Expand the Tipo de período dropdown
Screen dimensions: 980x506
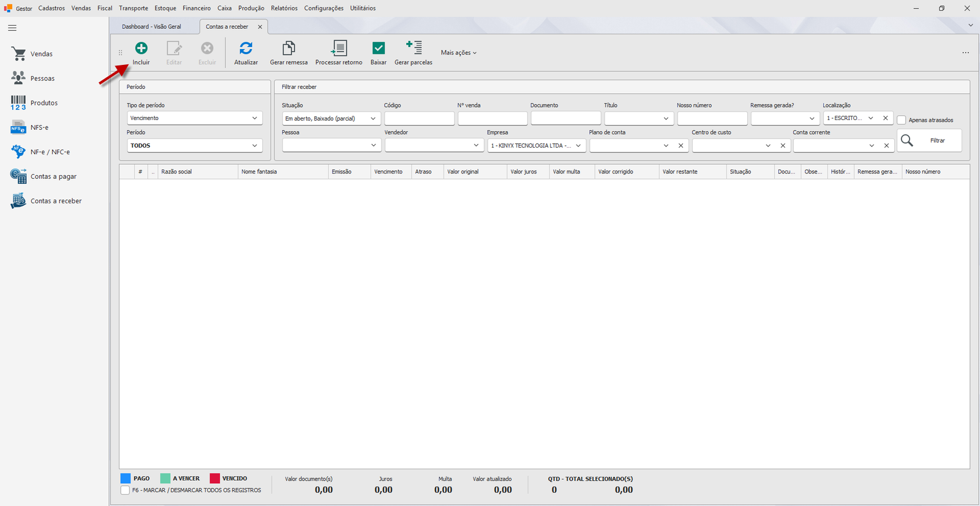tap(195, 118)
